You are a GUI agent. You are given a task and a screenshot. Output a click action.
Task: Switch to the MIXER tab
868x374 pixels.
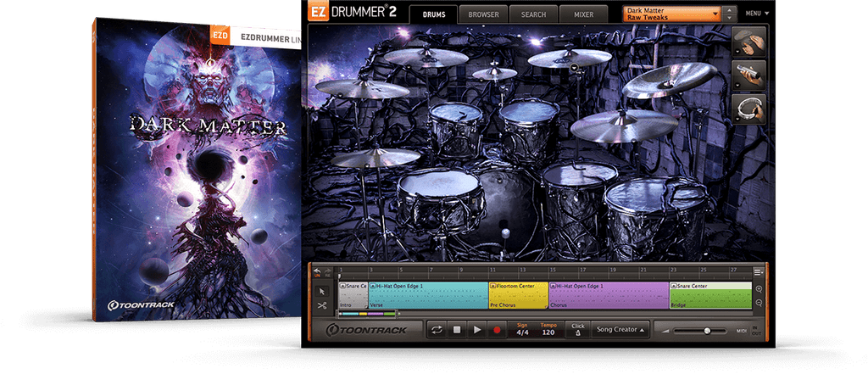(x=583, y=14)
